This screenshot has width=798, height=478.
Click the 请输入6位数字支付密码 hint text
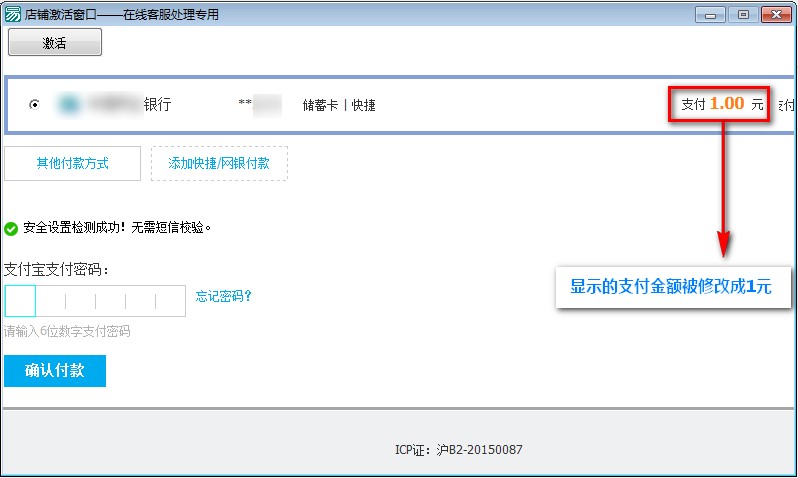coord(67,331)
